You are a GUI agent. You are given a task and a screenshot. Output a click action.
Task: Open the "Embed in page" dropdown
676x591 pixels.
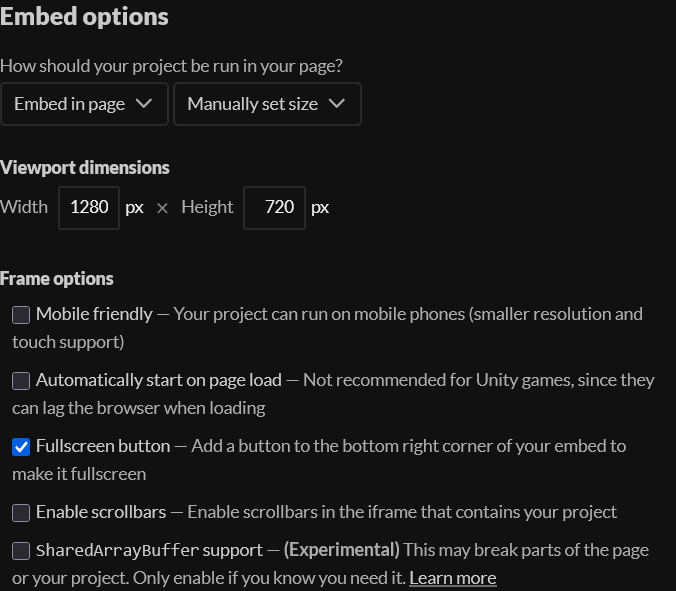click(83, 104)
